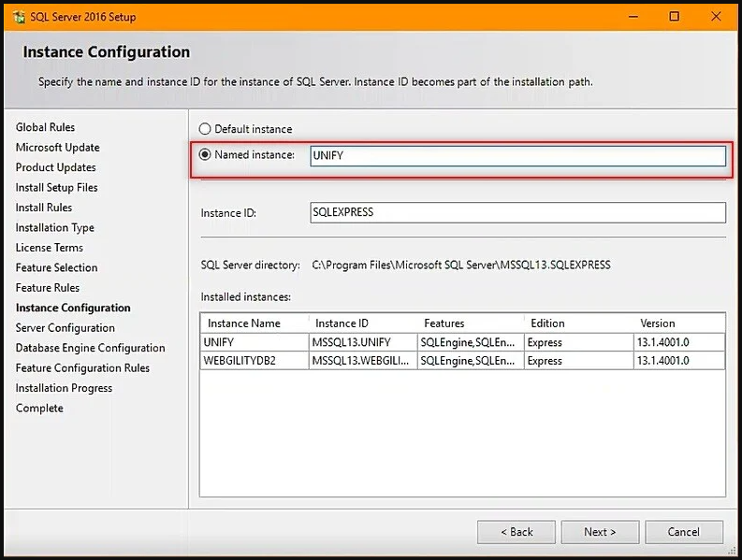Click the Features column header
742x560 pixels.
pyautogui.click(x=444, y=323)
